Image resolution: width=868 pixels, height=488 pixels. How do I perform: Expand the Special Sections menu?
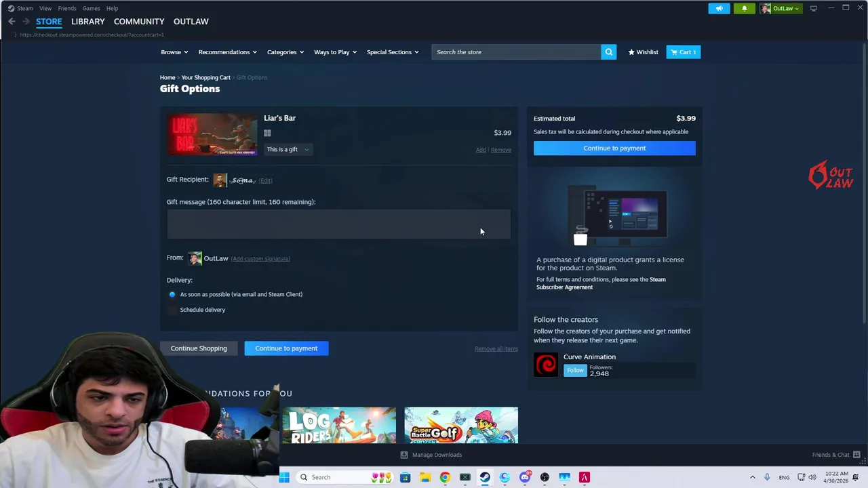click(393, 52)
